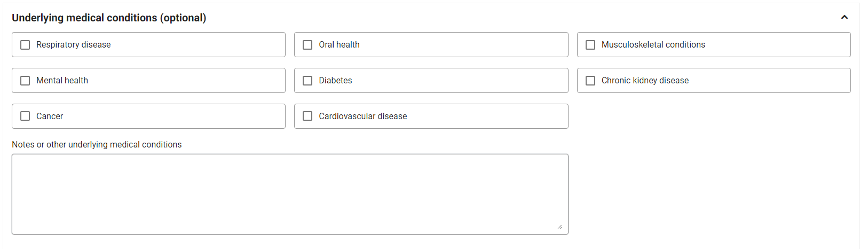Screen dimensions: 868x249
Task: Click the Cardiovascular disease label text
Action: (x=363, y=116)
